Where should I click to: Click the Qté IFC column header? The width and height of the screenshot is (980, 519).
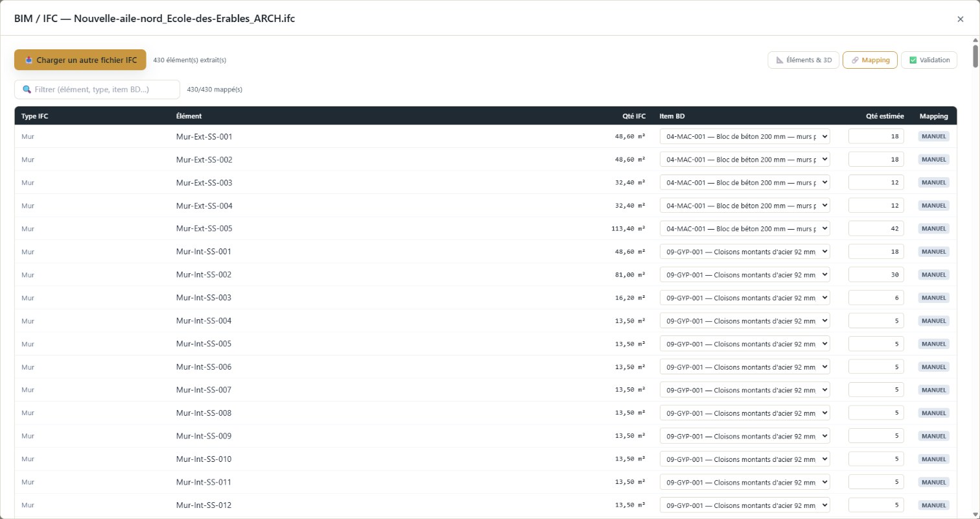[x=634, y=116]
